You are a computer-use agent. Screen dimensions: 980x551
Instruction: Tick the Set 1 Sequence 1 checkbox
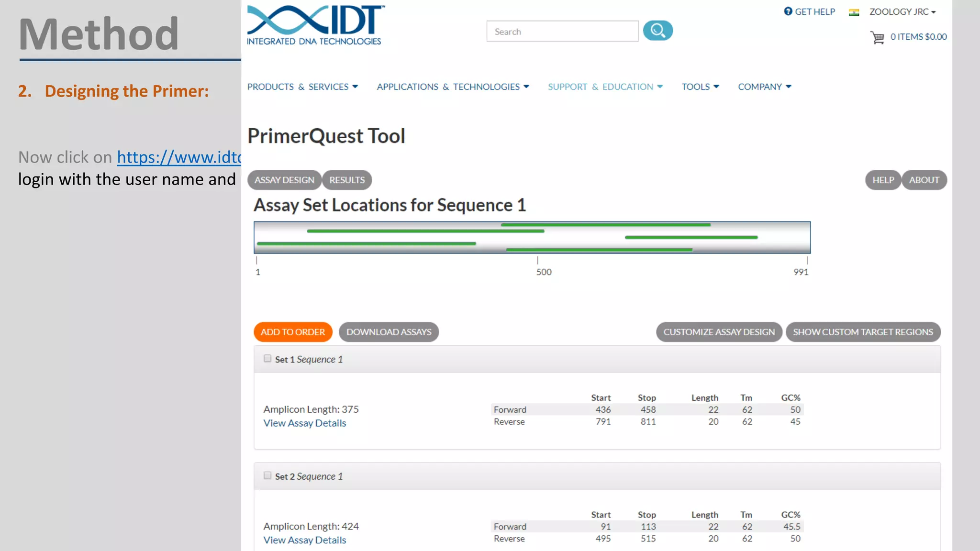[267, 359]
